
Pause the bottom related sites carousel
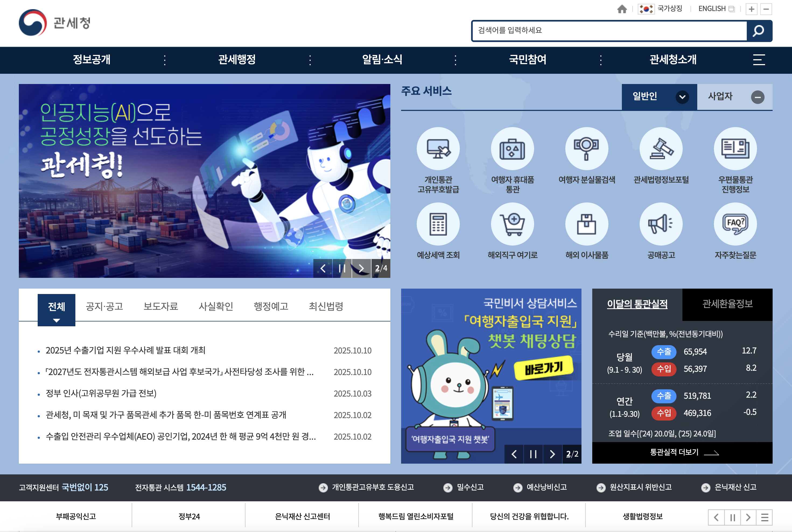(732, 517)
